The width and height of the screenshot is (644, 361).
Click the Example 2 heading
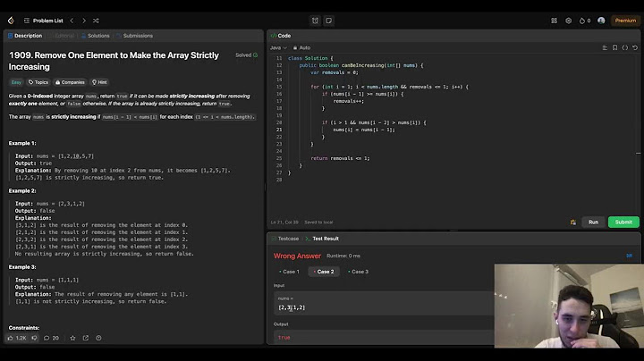click(22, 190)
